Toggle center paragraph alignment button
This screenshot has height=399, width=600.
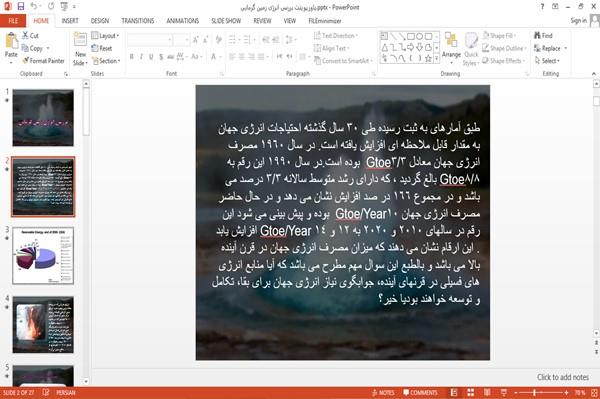(241, 57)
